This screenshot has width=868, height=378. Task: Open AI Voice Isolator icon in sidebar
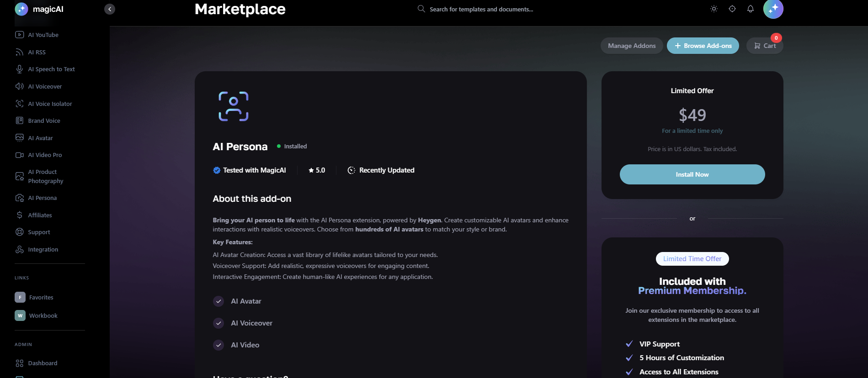19,104
